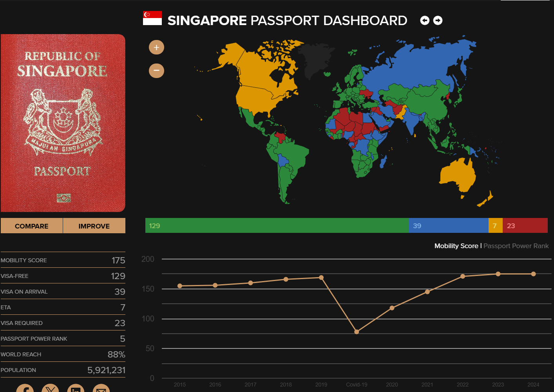
Task: Click the Population 5,921,231 row
Action: pyautogui.click(x=63, y=370)
